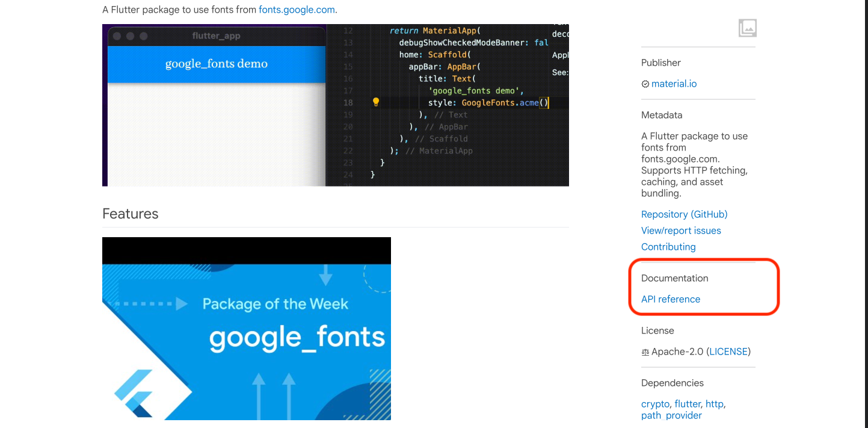
Task: Click the Publisher sidebar heading
Action: coord(661,63)
